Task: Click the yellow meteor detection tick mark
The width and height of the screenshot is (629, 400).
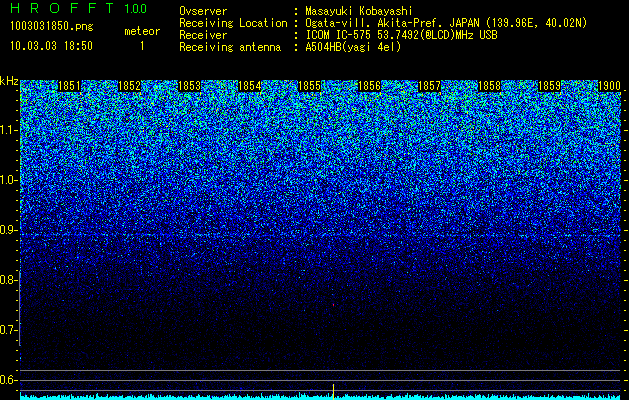Action: pyautogui.click(x=333, y=392)
